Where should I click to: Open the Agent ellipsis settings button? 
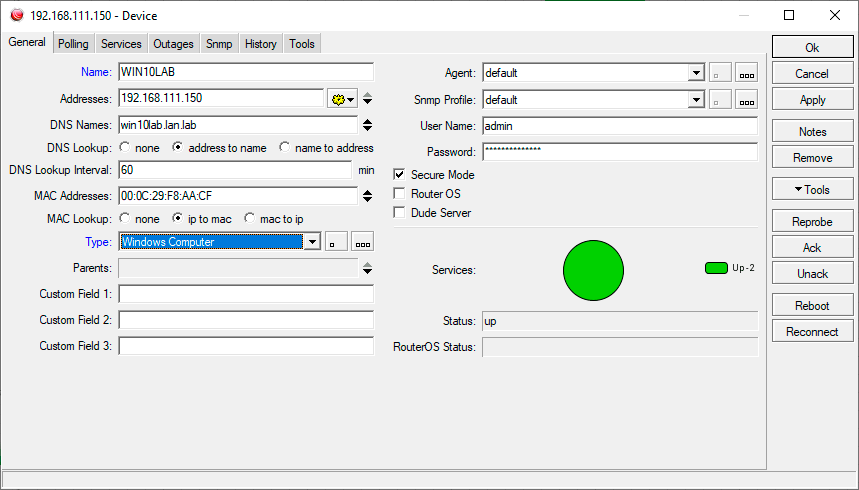point(746,73)
